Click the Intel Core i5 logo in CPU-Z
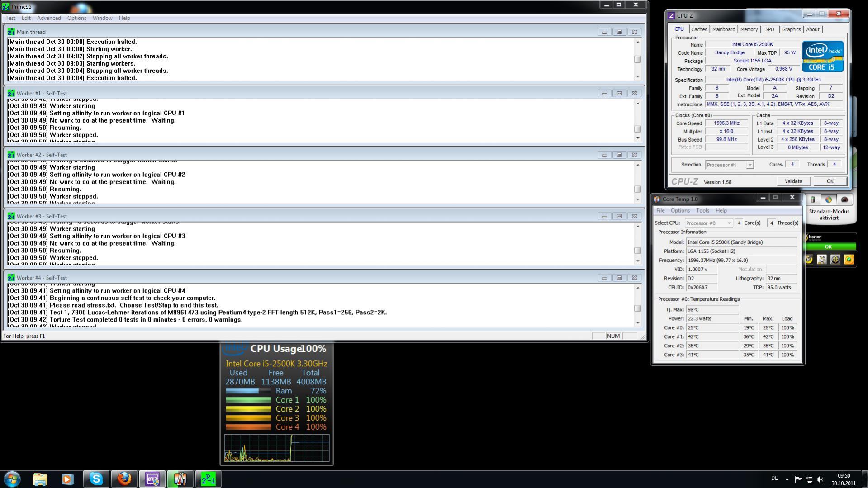 coord(823,57)
